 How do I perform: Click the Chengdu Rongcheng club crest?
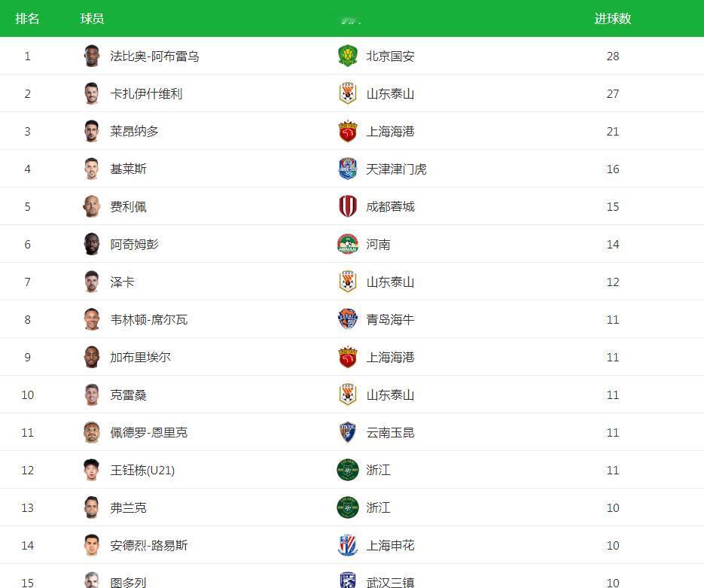(x=347, y=206)
